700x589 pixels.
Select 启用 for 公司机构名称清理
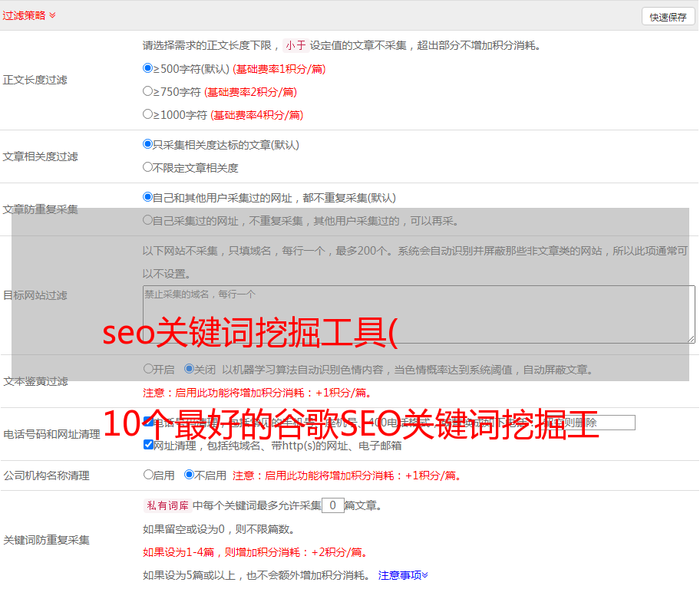coord(148,475)
